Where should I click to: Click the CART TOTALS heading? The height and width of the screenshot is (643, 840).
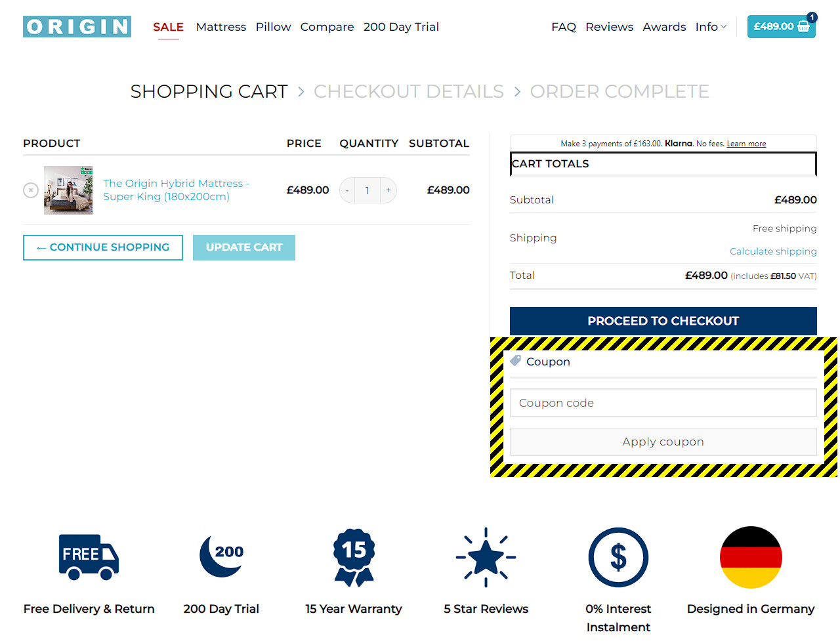551,164
